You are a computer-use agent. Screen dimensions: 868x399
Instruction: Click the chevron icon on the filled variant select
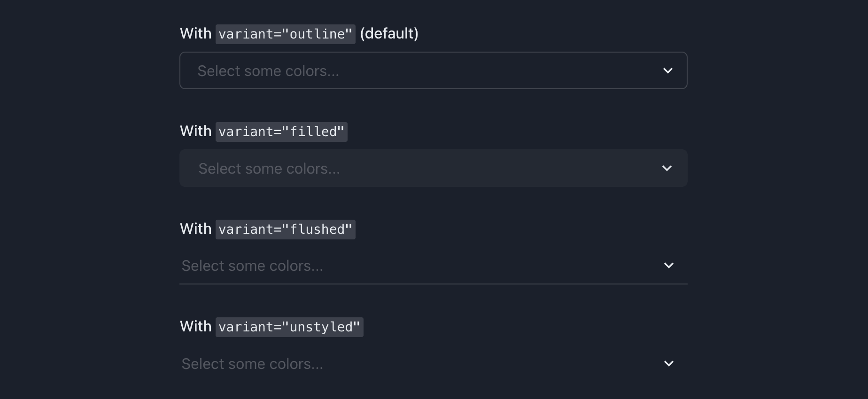click(667, 168)
